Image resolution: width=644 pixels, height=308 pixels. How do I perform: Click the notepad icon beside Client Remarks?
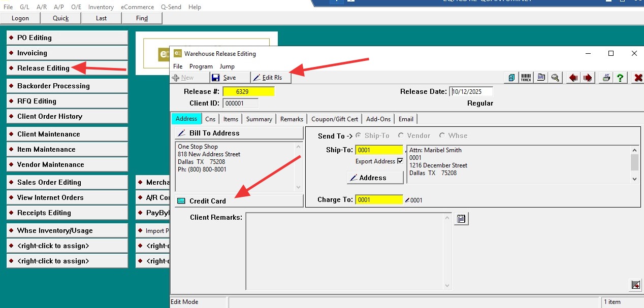(x=461, y=219)
